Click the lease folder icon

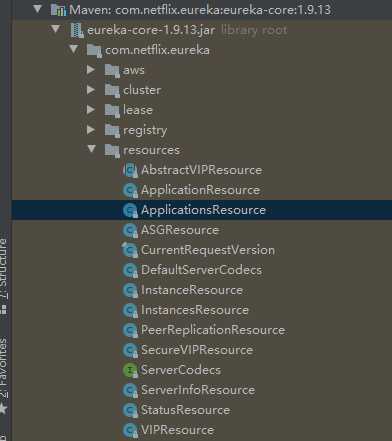coord(112,111)
